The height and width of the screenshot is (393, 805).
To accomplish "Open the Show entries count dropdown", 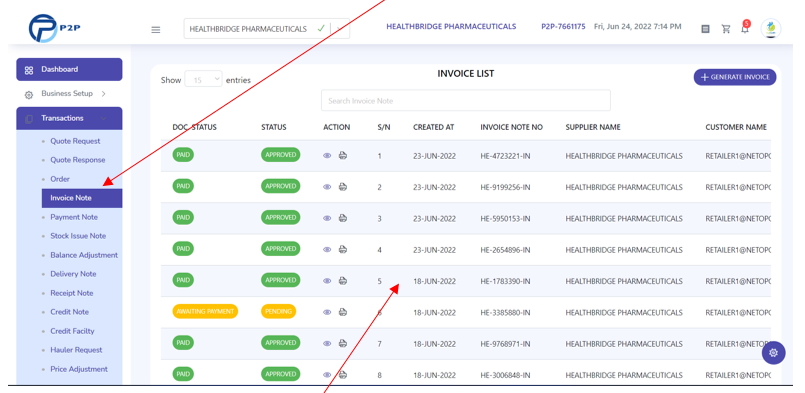I will pos(203,80).
